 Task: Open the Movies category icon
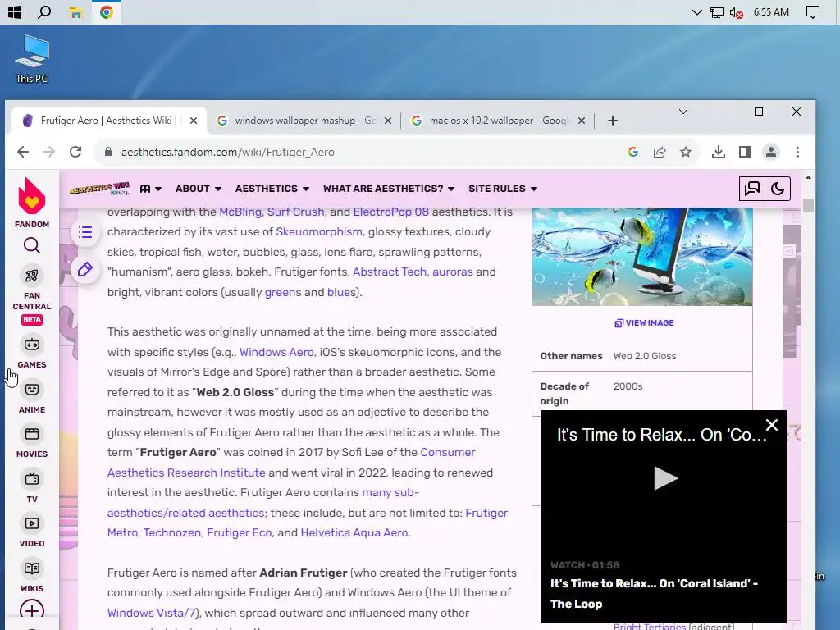tap(32, 434)
